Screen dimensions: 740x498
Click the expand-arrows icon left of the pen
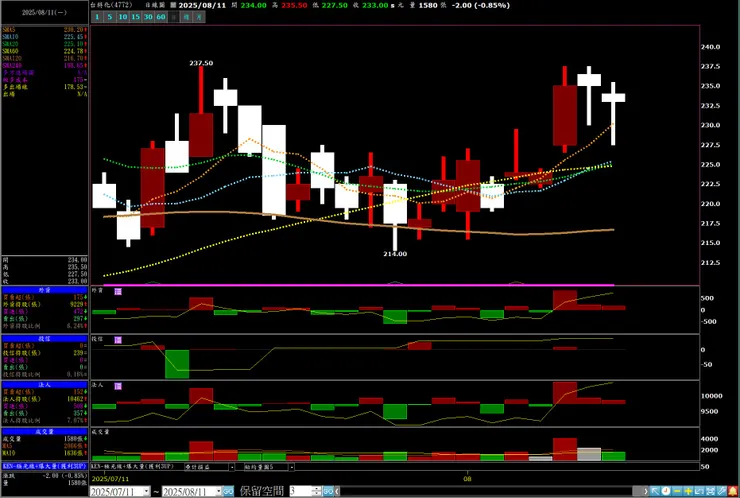(710, 491)
